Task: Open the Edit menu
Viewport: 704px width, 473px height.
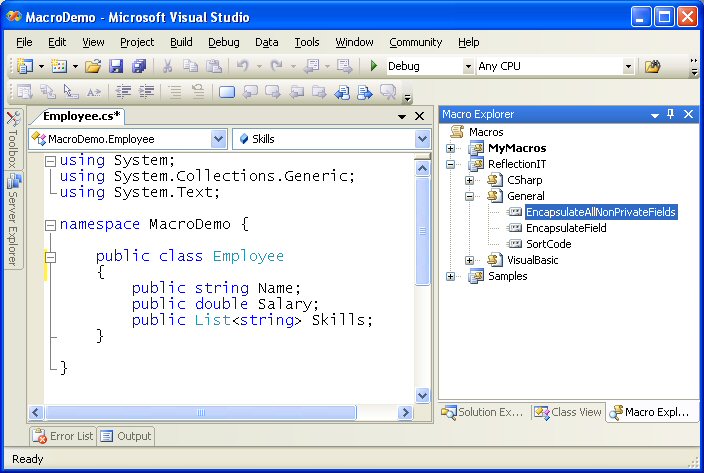Action: coord(57,42)
